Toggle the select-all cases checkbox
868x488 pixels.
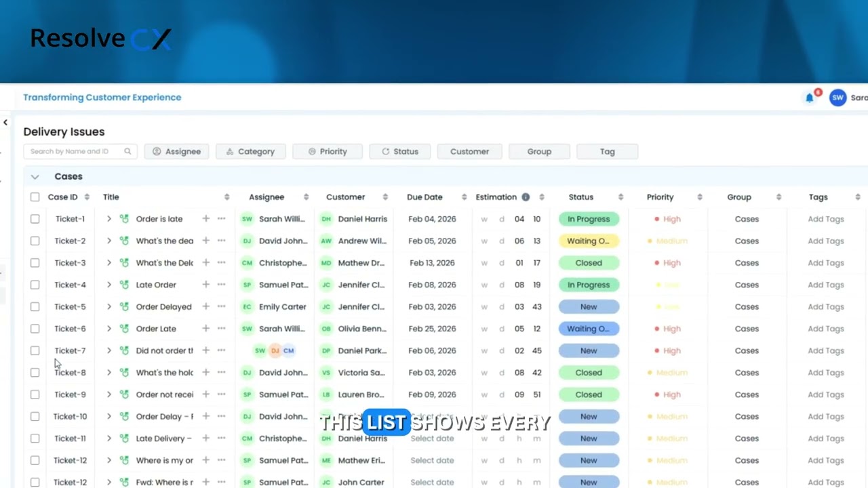tap(35, 197)
